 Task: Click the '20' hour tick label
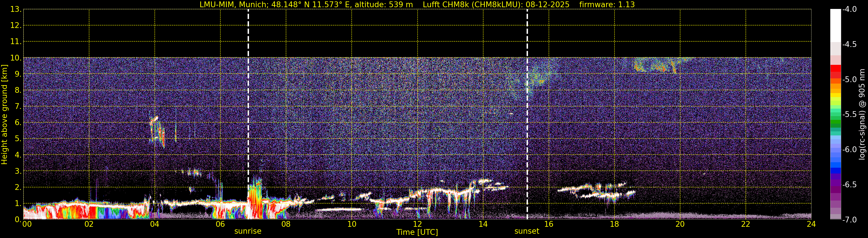click(680, 224)
